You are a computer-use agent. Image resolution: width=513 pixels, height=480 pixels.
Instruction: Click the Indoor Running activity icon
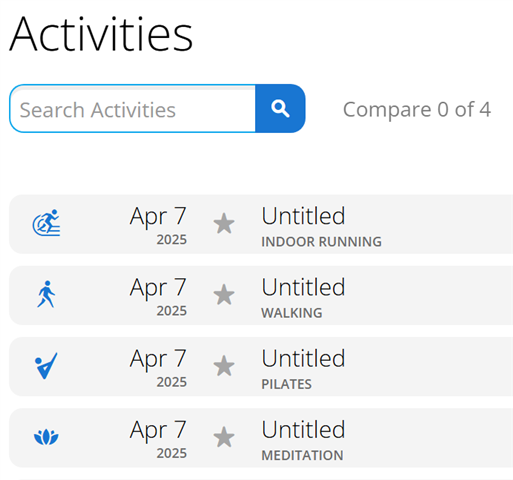46,223
